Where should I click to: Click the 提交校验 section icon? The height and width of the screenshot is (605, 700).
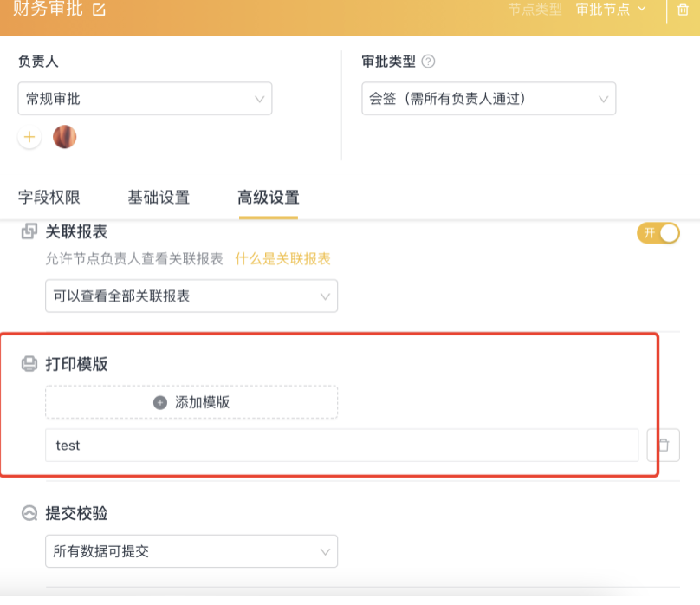(29, 513)
